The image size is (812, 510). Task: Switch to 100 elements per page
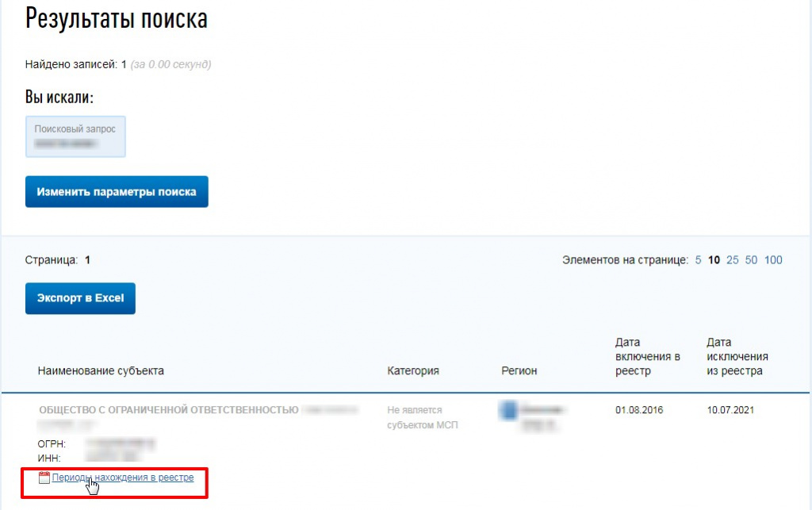[773, 259]
